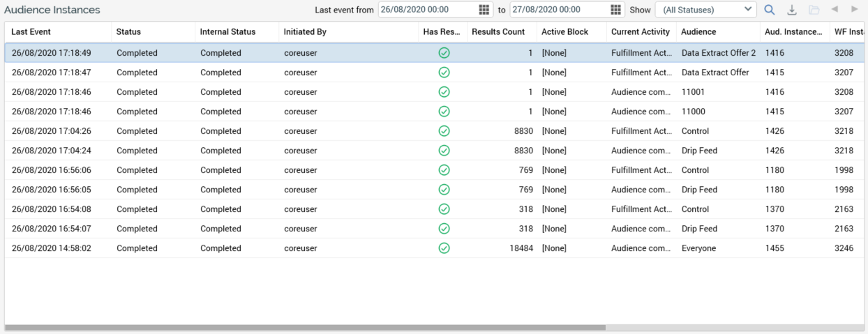Expand the All Statuses dropdown
The height and width of the screenshot is (334, 868).
[x=705, y=10]
